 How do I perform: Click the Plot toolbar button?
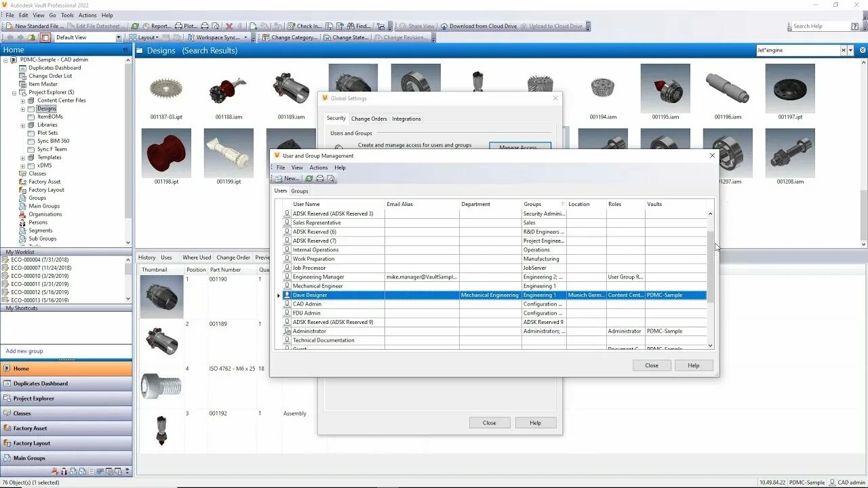186,26
